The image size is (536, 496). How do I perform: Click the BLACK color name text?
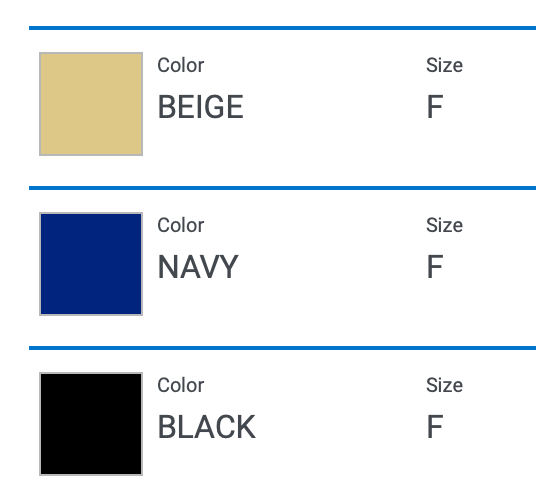(206, 427)
